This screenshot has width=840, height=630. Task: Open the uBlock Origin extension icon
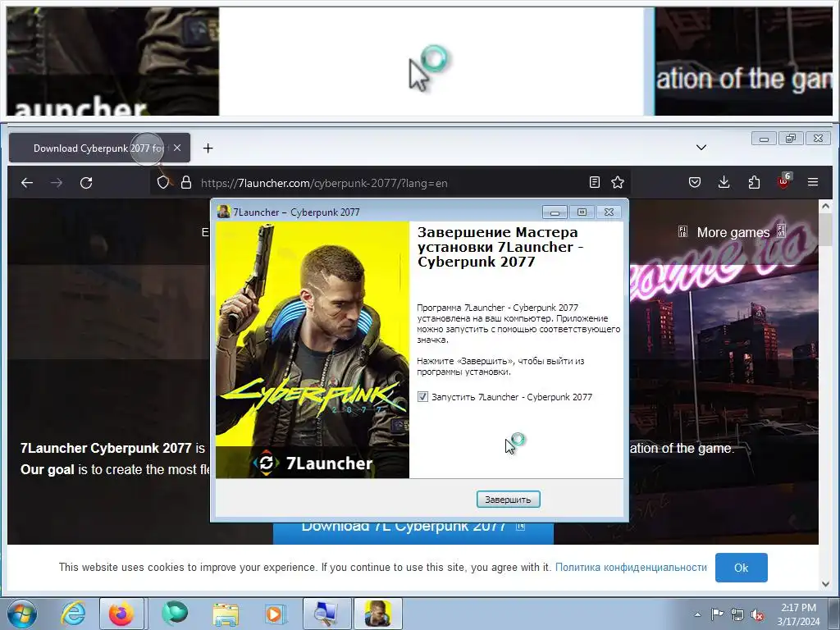783,181
